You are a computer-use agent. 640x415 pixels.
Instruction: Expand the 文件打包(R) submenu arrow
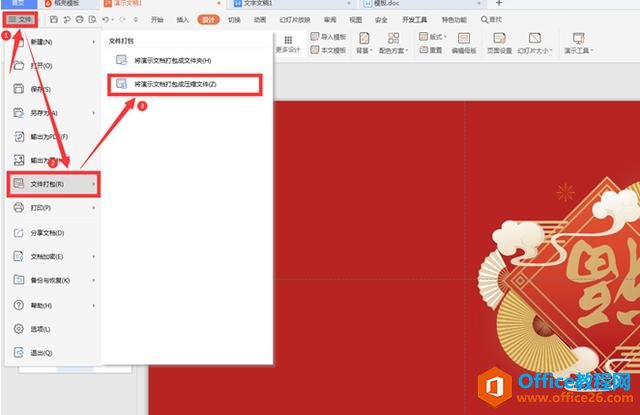[x=93, y=184]
